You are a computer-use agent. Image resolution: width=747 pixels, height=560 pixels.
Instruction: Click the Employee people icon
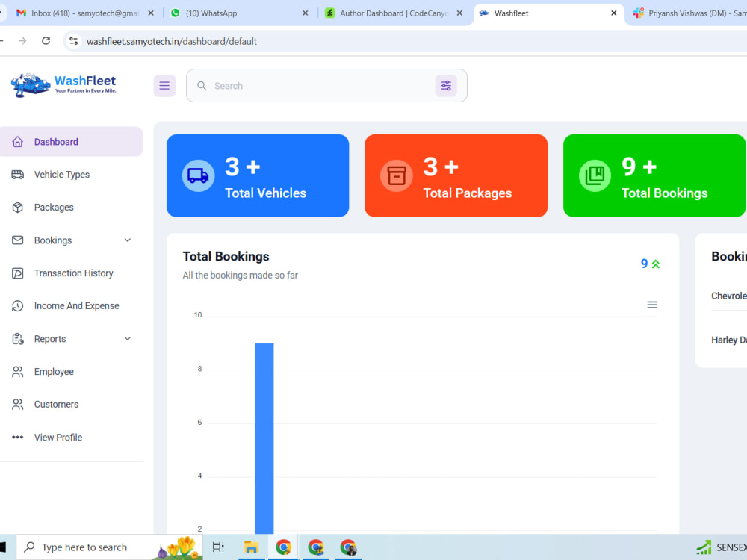click(x=18, y=372)
